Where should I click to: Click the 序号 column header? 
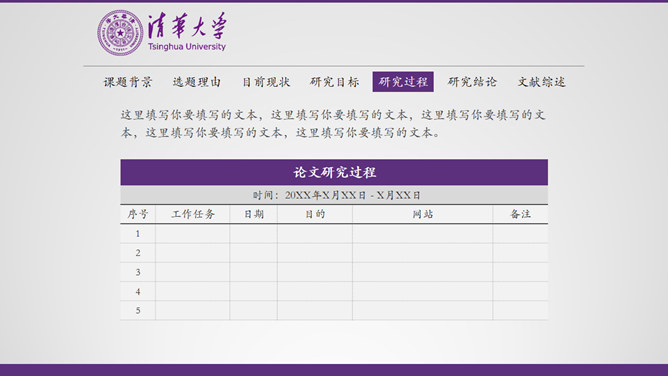[x=138, y=214]
